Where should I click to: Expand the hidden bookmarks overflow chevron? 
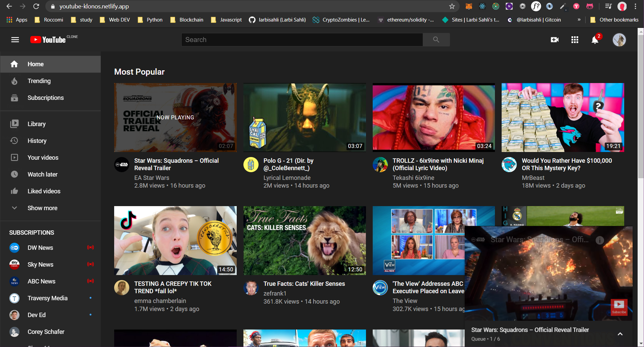[x=579, y=20]
